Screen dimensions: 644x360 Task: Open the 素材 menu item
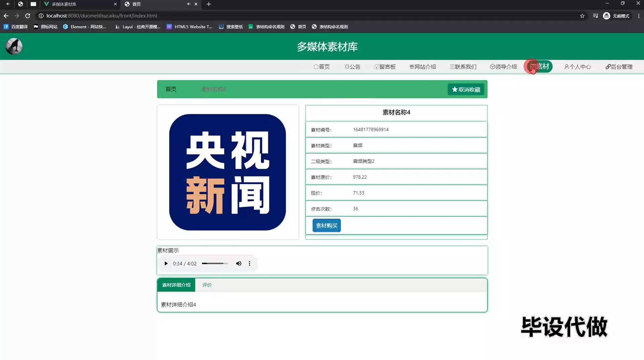click(539, 66)
